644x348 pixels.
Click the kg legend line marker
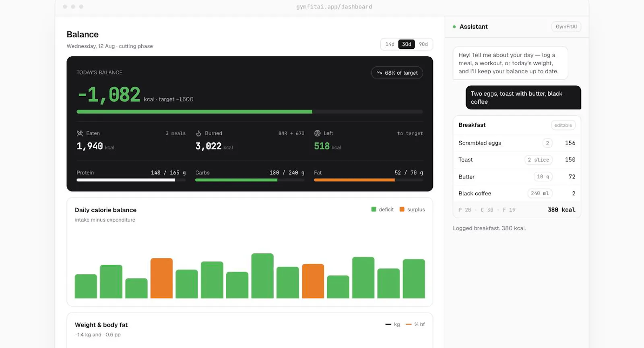point(388,325)
